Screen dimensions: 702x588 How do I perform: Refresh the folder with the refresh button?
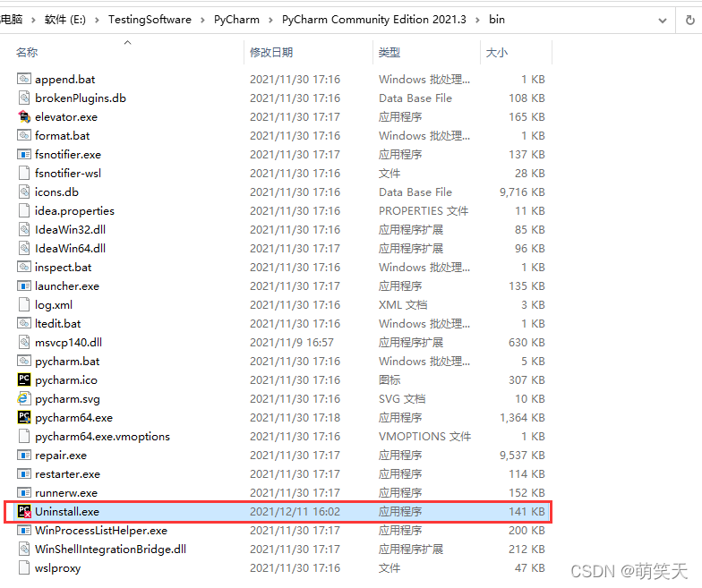click(689, 20)
